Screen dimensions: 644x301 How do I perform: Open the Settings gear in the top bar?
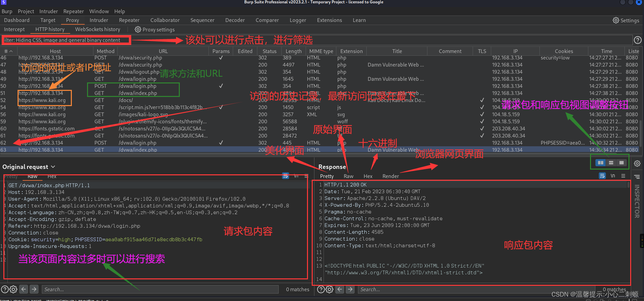626,20
